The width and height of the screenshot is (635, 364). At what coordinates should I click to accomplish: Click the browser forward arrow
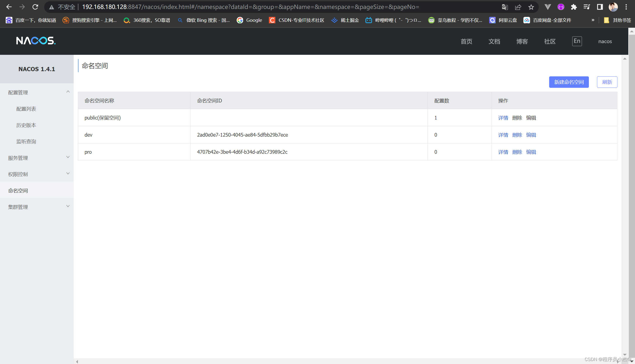(22, 7)
